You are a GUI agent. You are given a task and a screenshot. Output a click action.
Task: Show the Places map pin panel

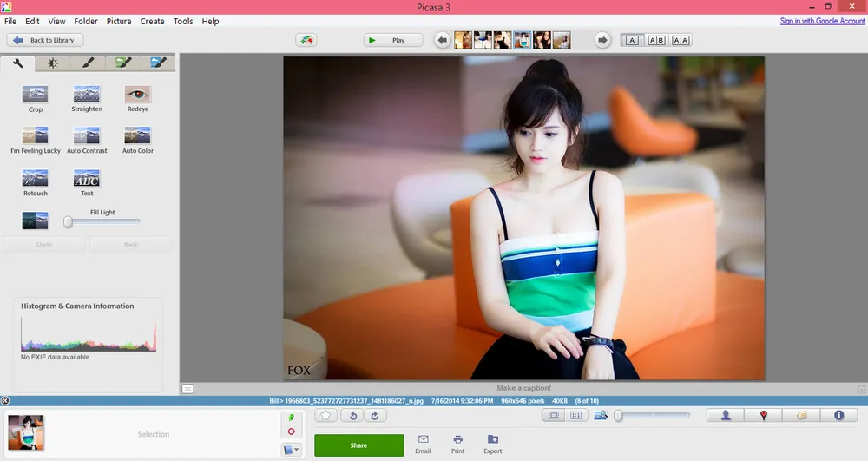click(x=763, y=416)
